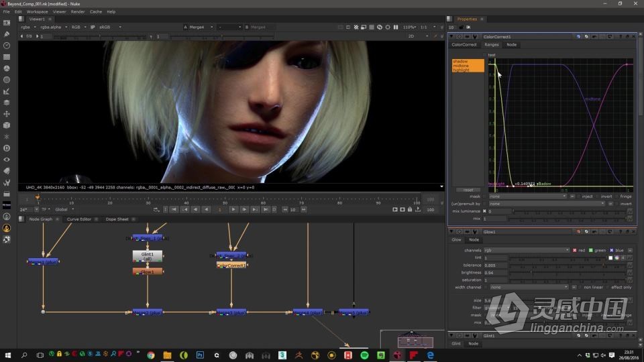Switch to the Dope Sheet tab
This screenshot has height=362, width=644.
[117, 219]
